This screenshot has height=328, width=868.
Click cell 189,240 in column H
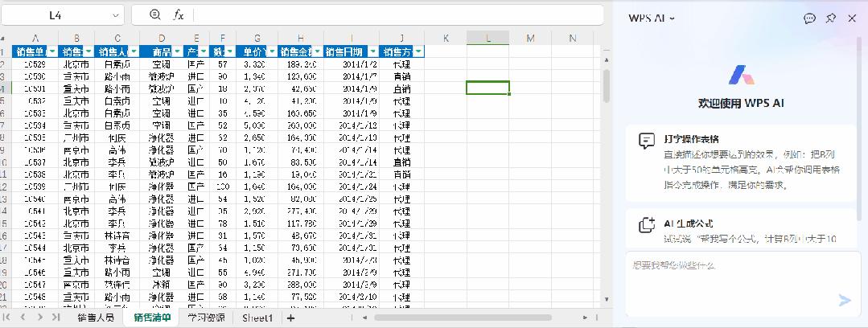pos(301,64)
